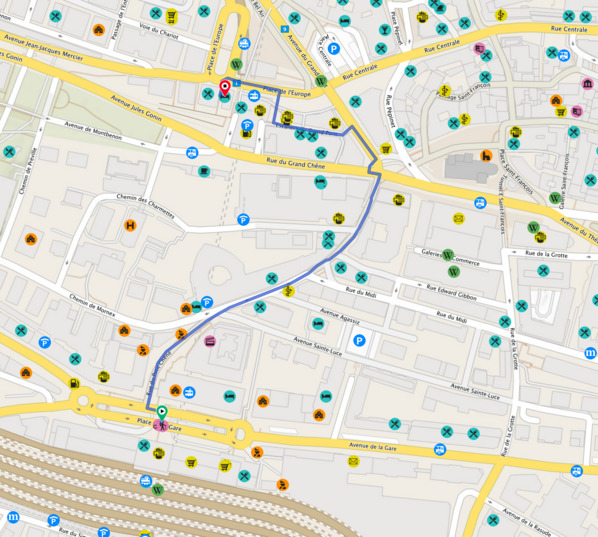Image resolution: width=598 pixels, height=537 pixels.
Task: Select the orange church icon near Place Saint-François
Action: pyautogui.click(x=486, y=156)
